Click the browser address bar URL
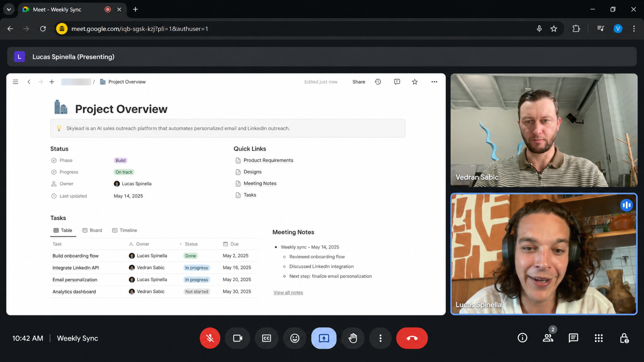 pyautogui.click(x=139, y=29)
